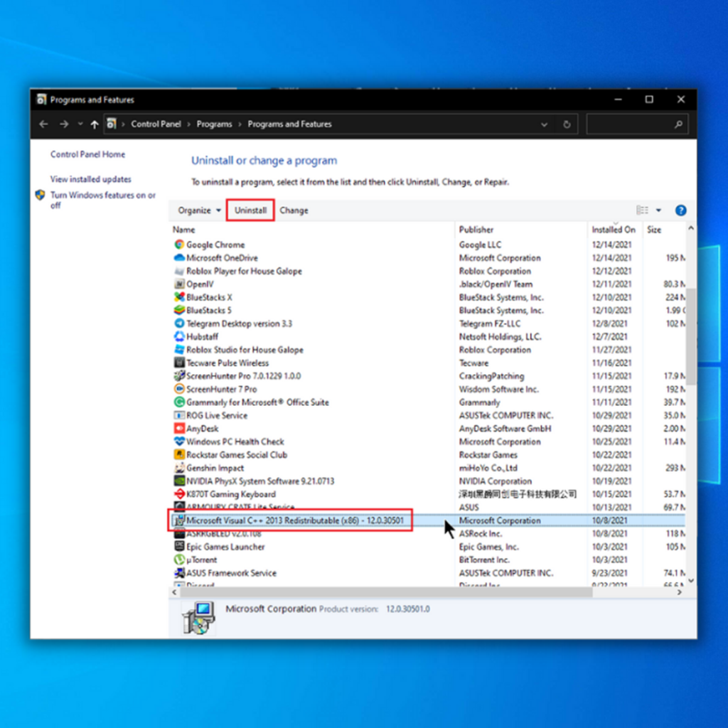Select the Microsoft OneDrive cloud icon
Screen dimensions: 728x728
tap(179, 258)
